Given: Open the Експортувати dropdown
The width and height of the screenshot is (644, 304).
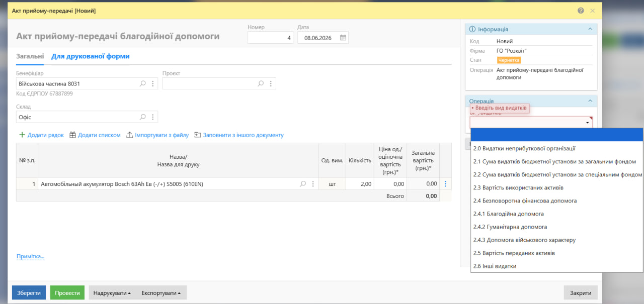Looking at the screenshot, I should coord(161,292).
